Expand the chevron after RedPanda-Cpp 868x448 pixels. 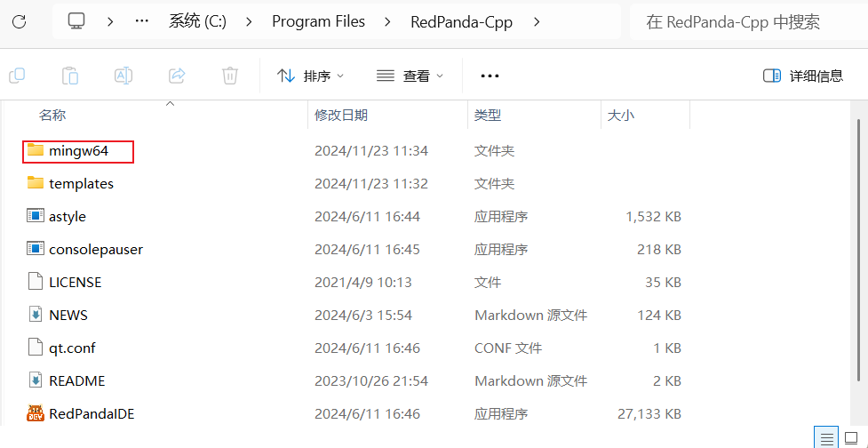537,21
